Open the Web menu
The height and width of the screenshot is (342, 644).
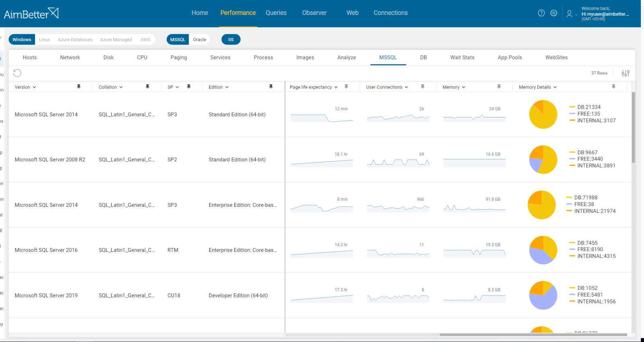(353, 13)
